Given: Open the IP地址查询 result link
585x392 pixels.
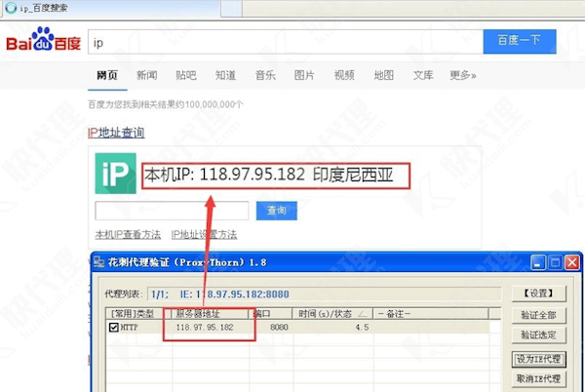Looking at the screenshot, I should click(x=116, y=133).
